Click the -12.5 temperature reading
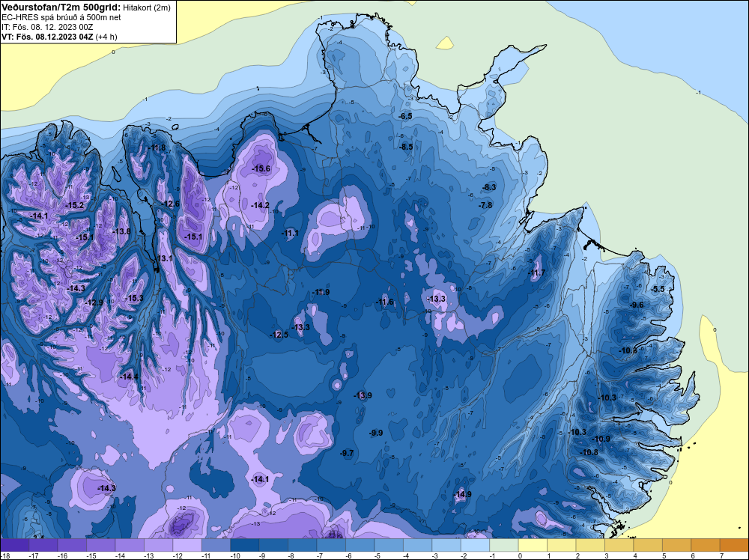The height and width of the screenshot is (560, 749). coord(279,335)
